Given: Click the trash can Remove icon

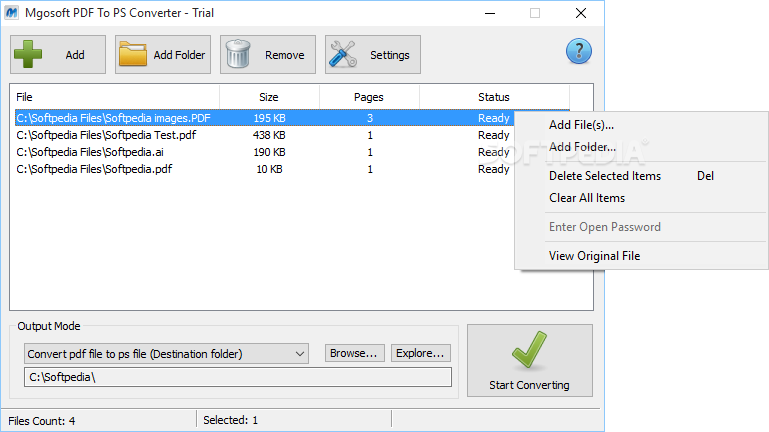Looking at the screenshot, I should pos(238,54).
